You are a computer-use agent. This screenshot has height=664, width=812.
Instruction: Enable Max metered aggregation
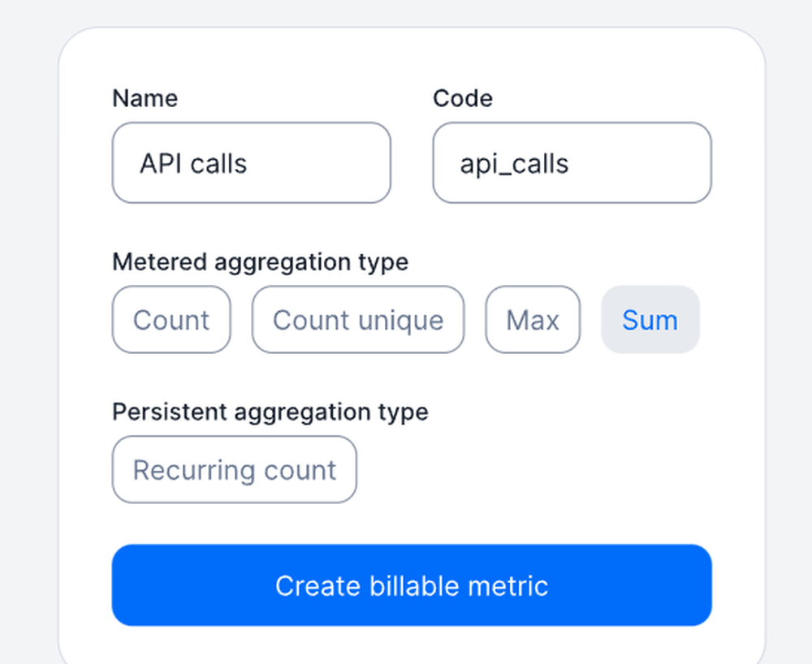533,320
